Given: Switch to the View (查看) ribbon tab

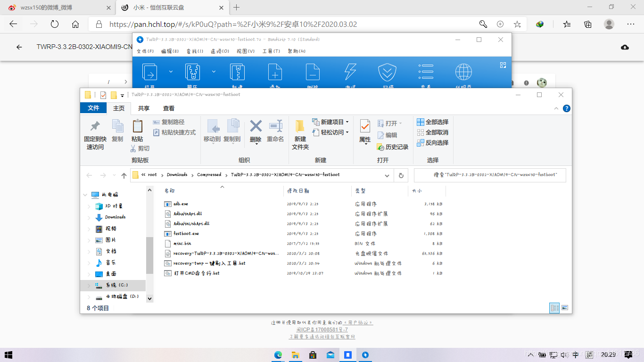Looking at the screenshot, I should (x=169, y=108).
